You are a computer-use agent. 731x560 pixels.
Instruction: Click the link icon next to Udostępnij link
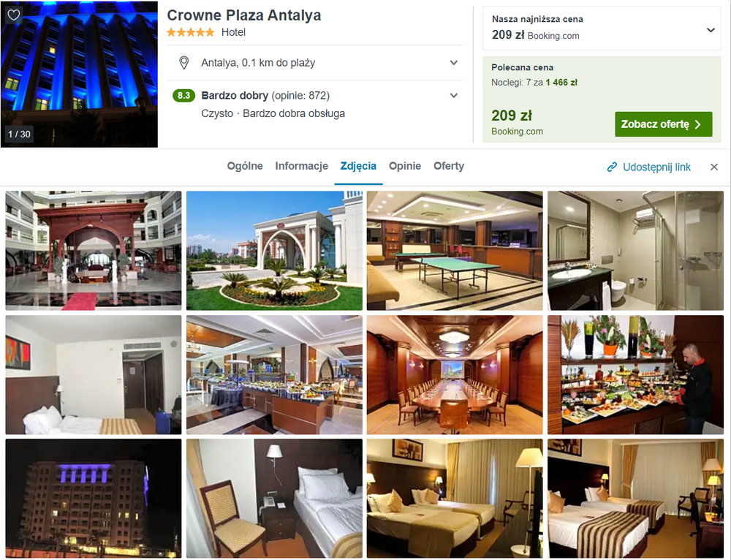[612, 167]
